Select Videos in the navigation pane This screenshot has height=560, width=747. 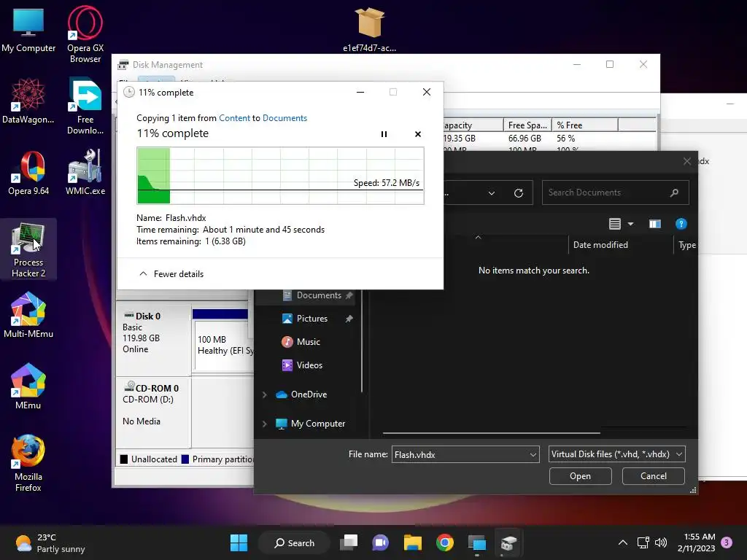coord(309,365)
